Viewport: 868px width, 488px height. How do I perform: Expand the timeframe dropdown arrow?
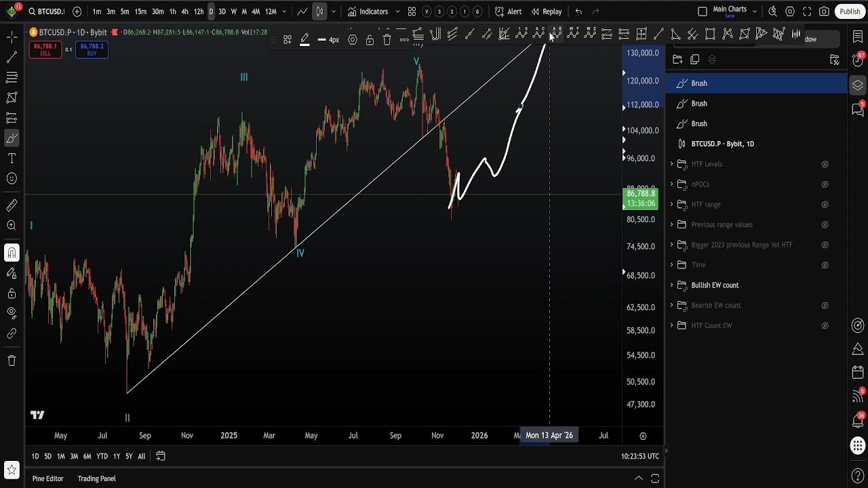(284, 12)
